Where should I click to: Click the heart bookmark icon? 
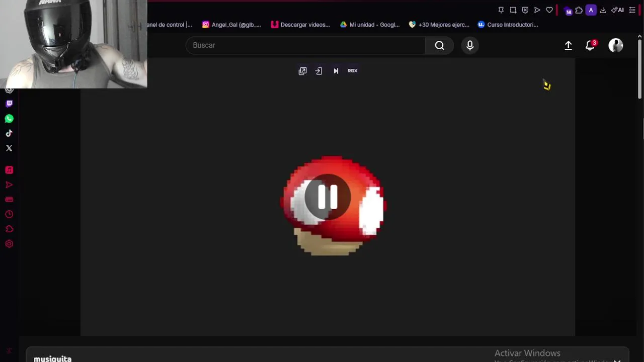click(x=549, y=10)
